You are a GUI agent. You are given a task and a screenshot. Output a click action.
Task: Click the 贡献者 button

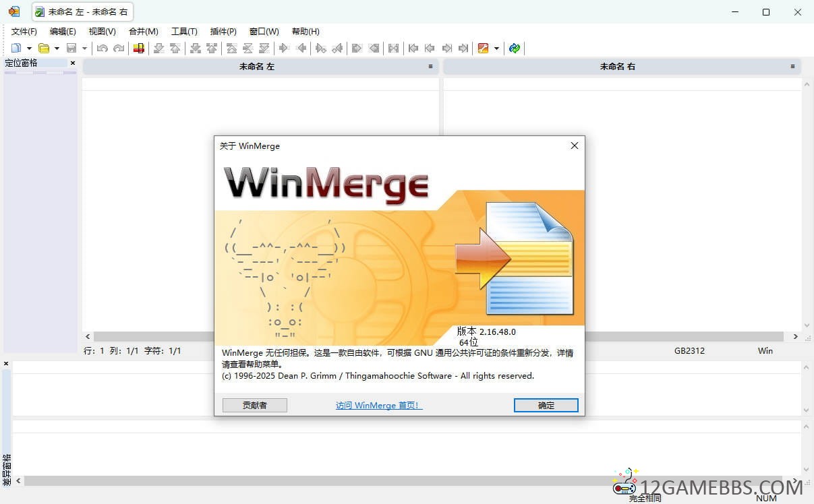pos(255,405)
